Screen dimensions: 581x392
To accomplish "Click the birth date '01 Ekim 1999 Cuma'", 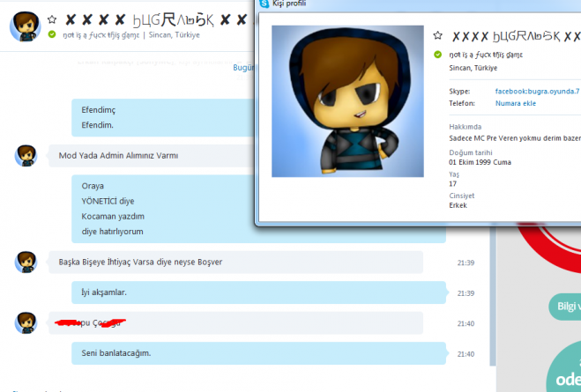I will 480,162.
